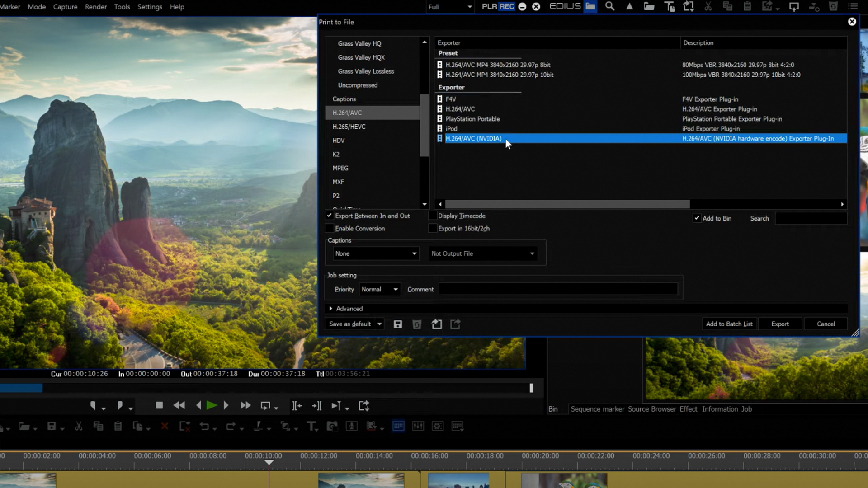Click the delete preset trash icon
Screen dimensions: 868x488
(x=417, y=324)
